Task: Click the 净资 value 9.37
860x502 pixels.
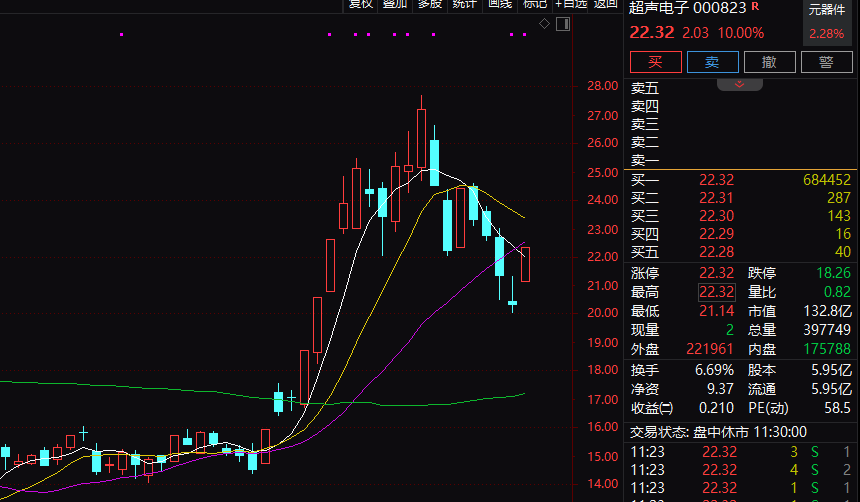Action: click(720, 389)
